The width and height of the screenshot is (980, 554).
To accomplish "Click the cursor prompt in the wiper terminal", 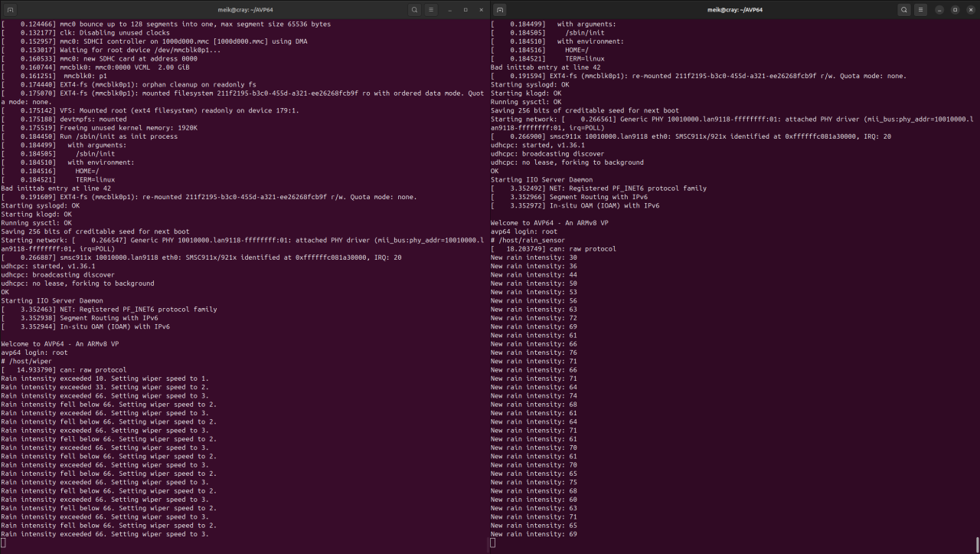I will [x=4, y=543].
